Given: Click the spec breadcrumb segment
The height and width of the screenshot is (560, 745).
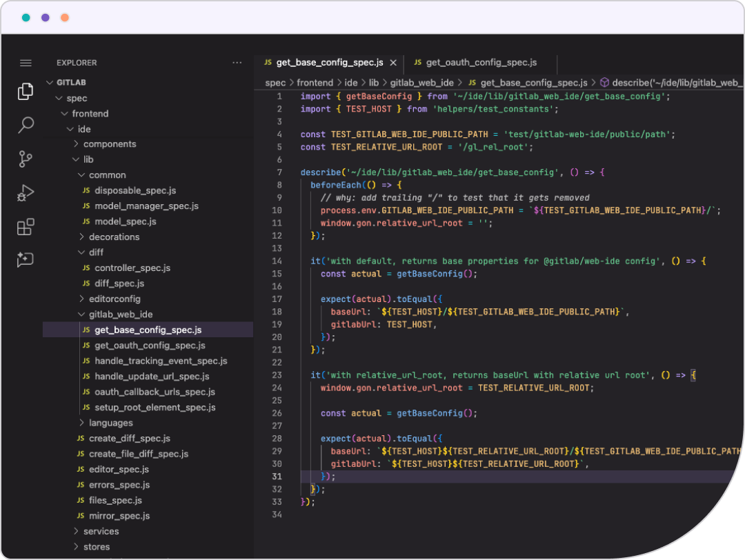Looking at the screenshot, I should [275, 83].
